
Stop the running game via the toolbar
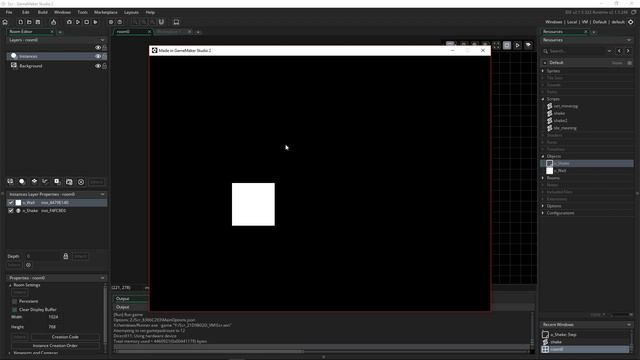(x=87, y=22)
